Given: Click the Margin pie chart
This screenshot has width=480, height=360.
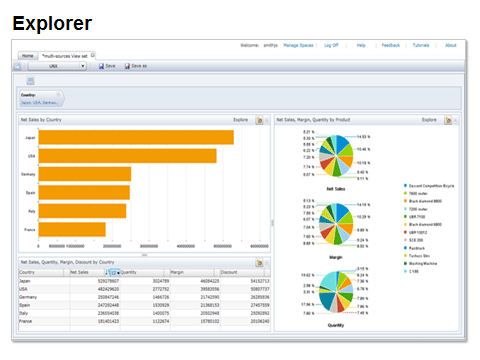Looking at the screenshot, I should (336, 224).
